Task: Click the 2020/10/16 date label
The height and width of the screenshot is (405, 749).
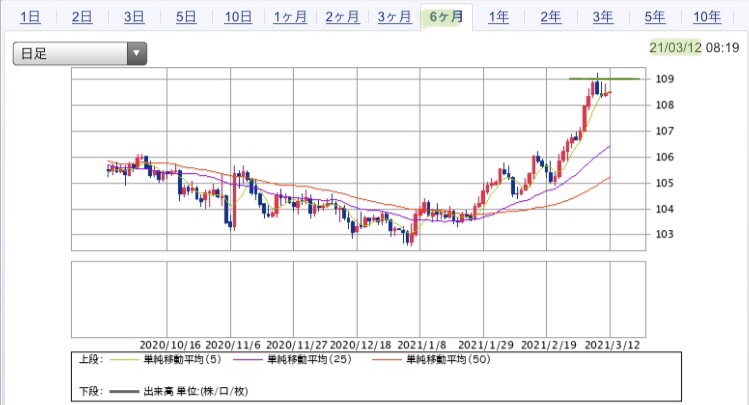Action: [x=170, y=345]
